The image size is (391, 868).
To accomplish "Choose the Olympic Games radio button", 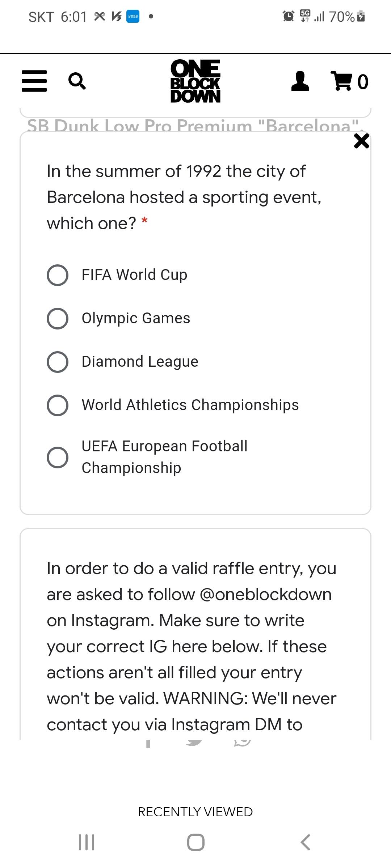I will tap(58, 319).
